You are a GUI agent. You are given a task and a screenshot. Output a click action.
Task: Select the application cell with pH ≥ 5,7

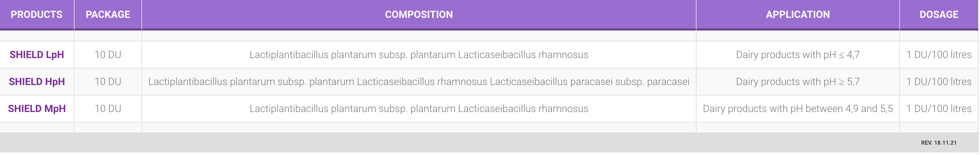point(798,82)
